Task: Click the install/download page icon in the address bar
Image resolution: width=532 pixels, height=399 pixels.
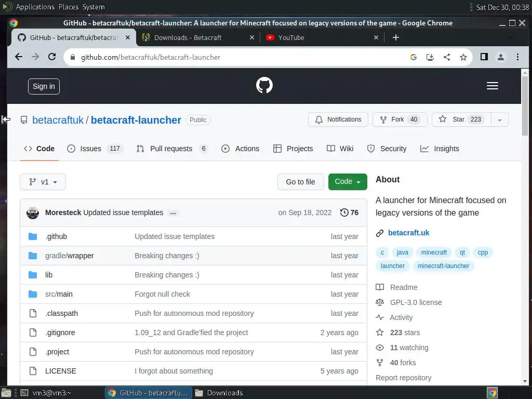Action: (x=430, y=57)
